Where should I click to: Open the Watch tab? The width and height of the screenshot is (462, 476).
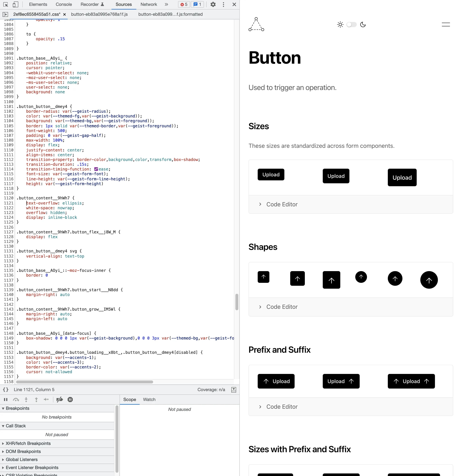[149, 400]
